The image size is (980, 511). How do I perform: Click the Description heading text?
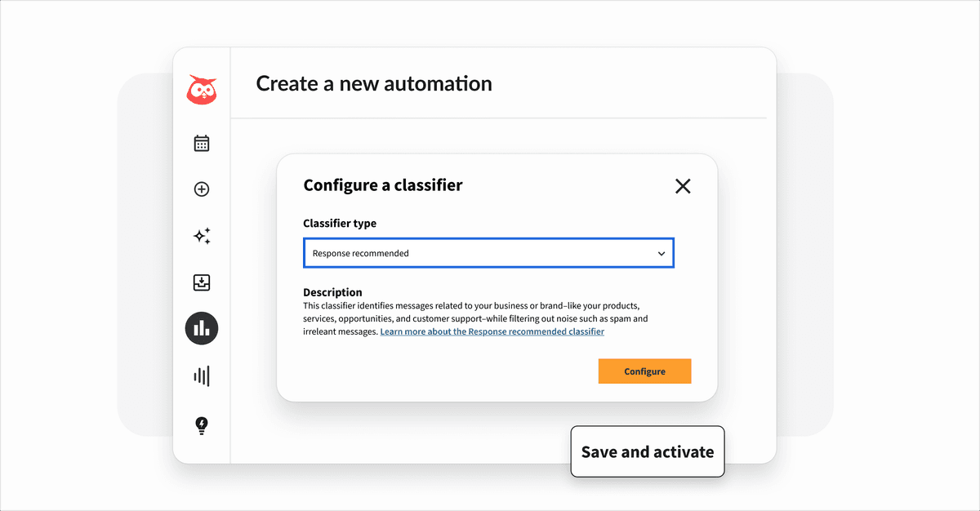point(332,292)
